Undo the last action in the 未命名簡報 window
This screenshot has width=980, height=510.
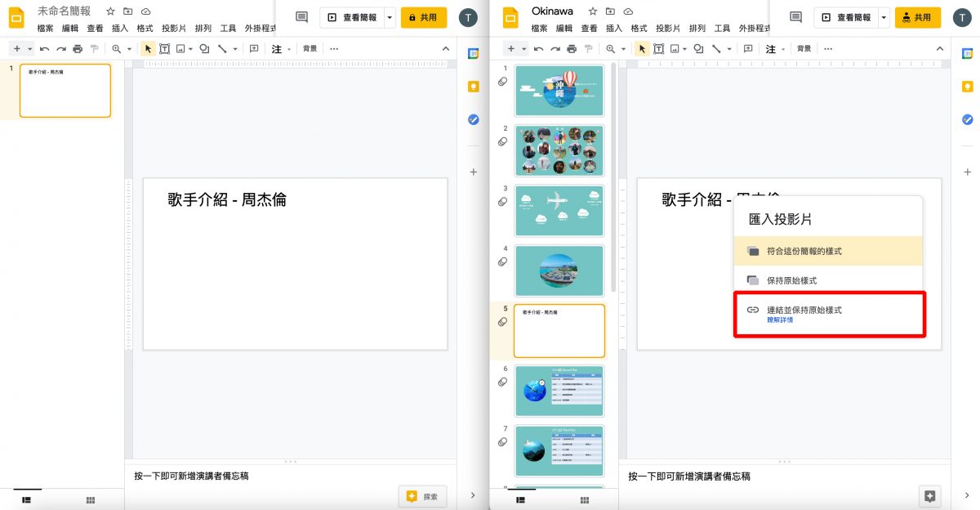click(x=45, y=49)
